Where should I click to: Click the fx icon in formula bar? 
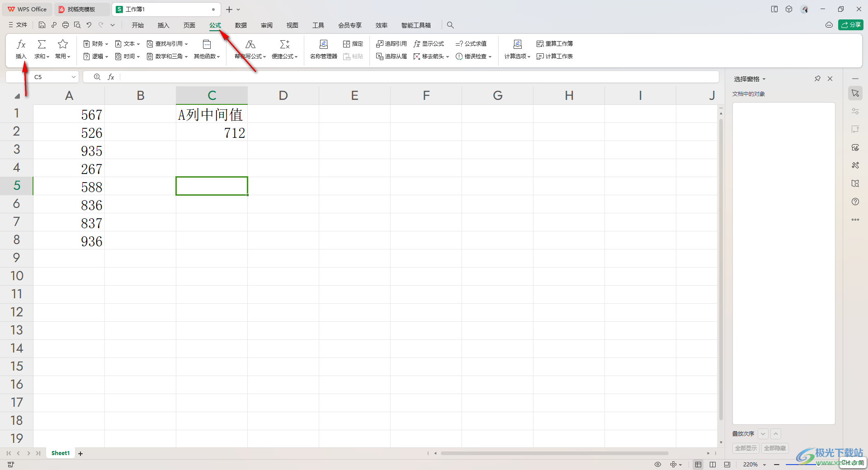click(111, 77)
